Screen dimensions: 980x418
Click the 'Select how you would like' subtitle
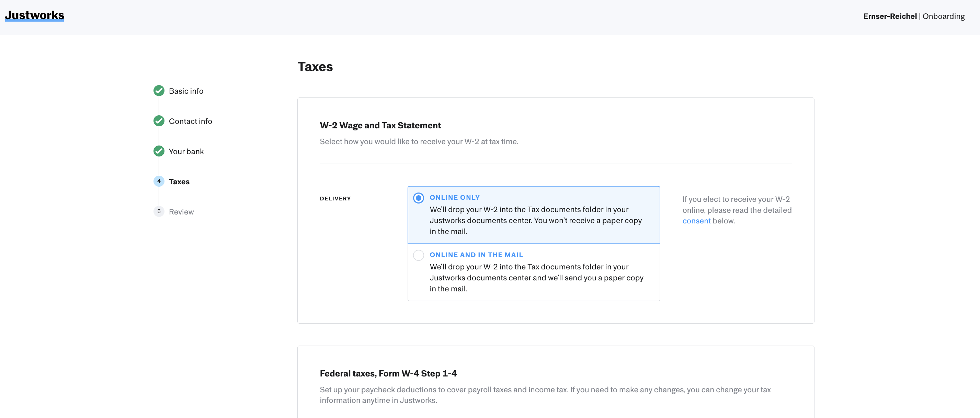pos(419,141)
